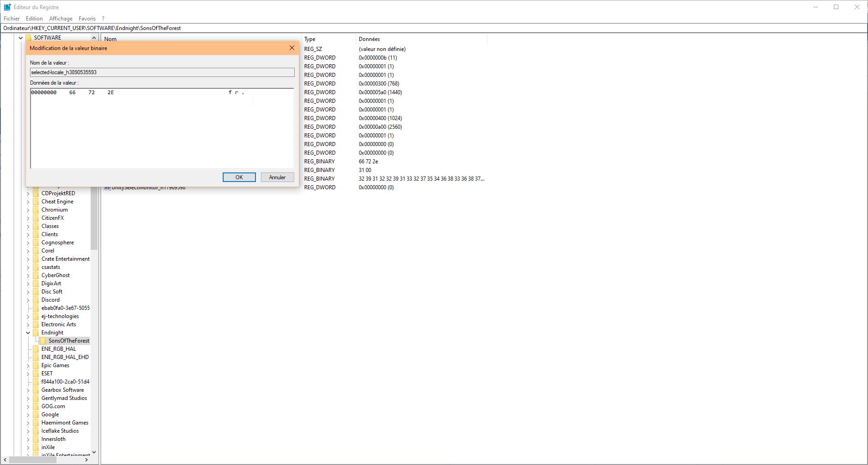Confirm changes with the OK button
Viewport: 868px width, 465px height.
coord(239,177)
